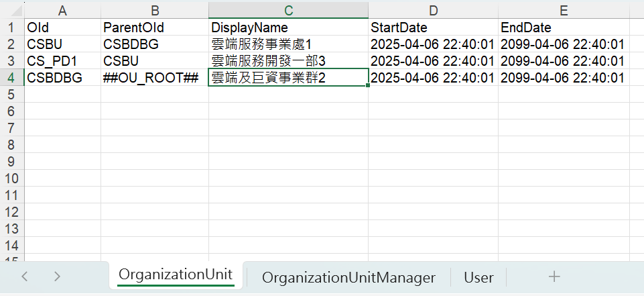Screen dimensions: 644x296
Task: Select column B header
Action: 154,10
